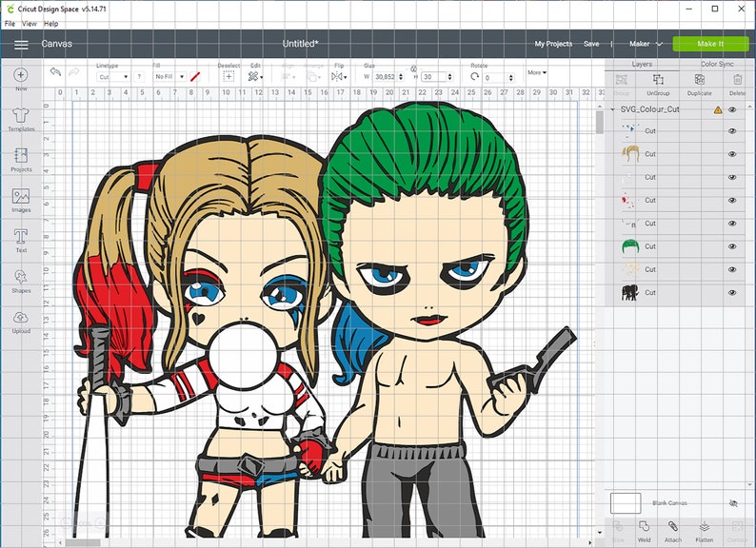Image resolution: width=756 pixels, height=548 pixels.
Task: Click the Upload icon
Action: (21, 318)
